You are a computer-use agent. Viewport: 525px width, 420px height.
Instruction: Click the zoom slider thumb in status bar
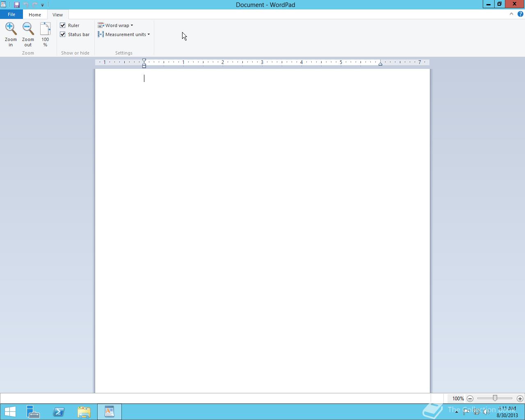[495, 398]
